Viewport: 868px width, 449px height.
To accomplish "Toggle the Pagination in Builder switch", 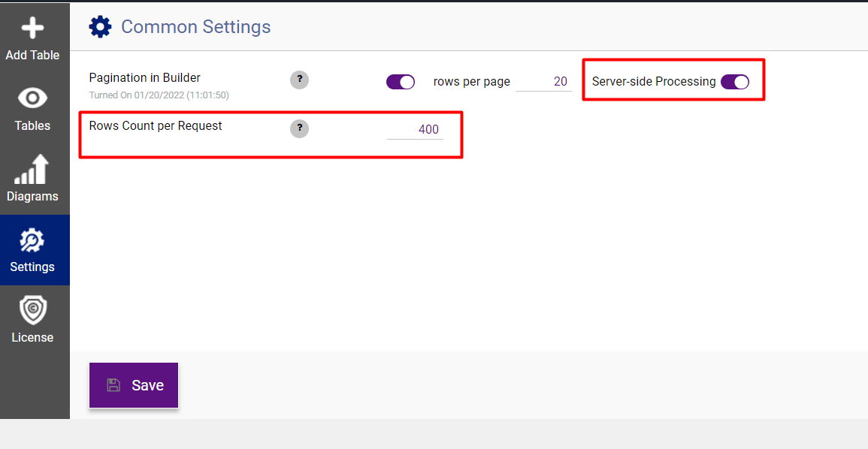I will (x=401, y=82).
